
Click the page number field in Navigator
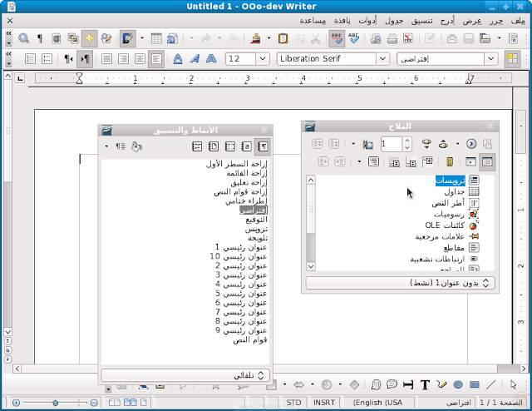pos(390,144)
